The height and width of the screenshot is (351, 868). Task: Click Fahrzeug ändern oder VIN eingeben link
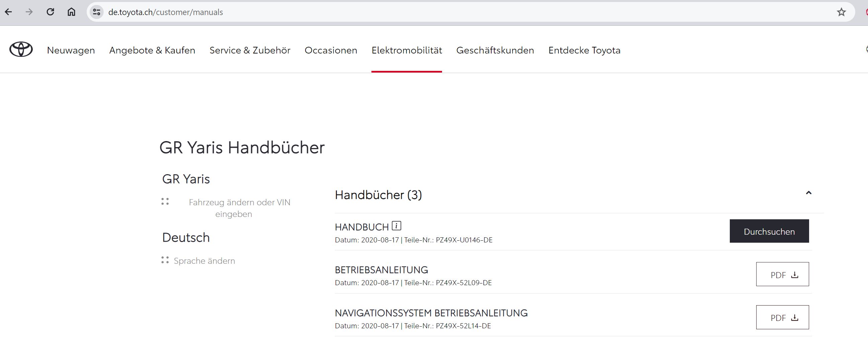tap(240, 208)
